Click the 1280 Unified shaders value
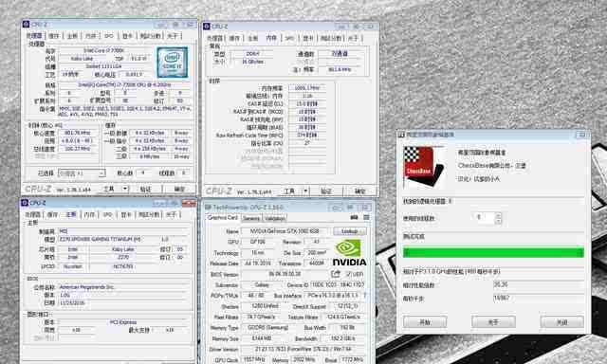This screenshot has width=607, height=364. tap(266, 306)
